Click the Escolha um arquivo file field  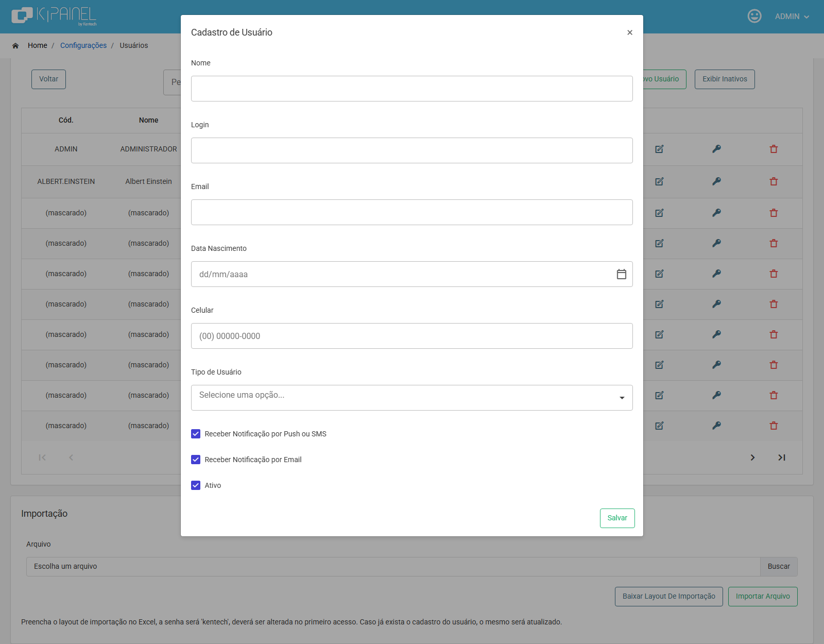(x=393, y=567)
